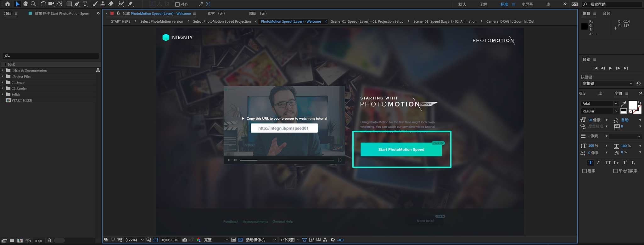The image size is (644, 245).
Task: Select the Clone Stamp tool
Action: click(x=103, y=4)
